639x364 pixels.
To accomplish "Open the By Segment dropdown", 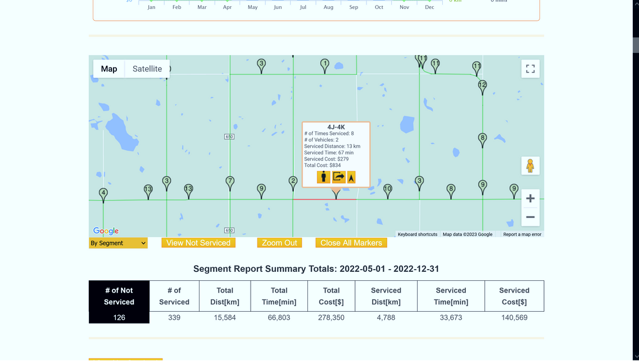I will pyautogui.click(x=118, y=243).
